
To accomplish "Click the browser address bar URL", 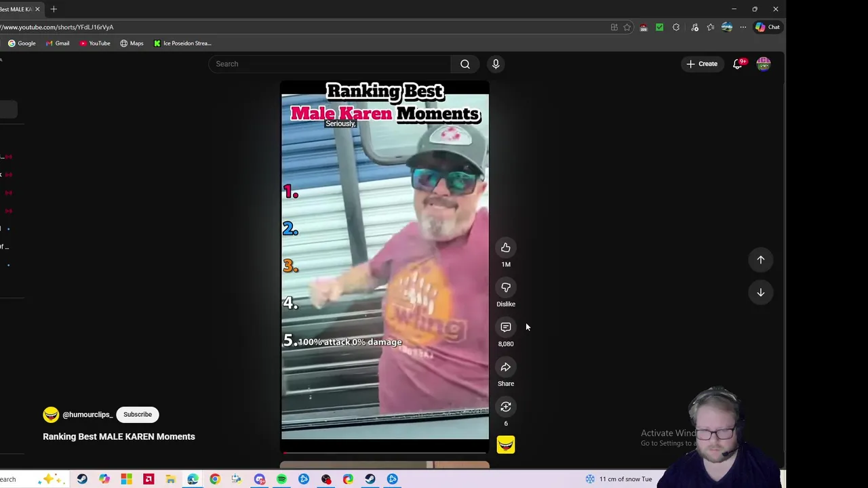I will (58, 27).
